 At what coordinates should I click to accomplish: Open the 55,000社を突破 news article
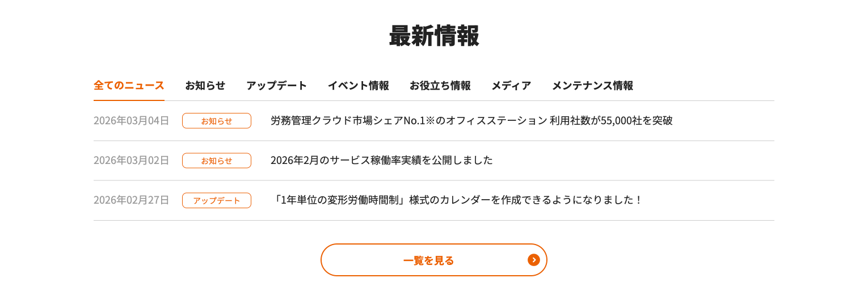coord(471,121)
